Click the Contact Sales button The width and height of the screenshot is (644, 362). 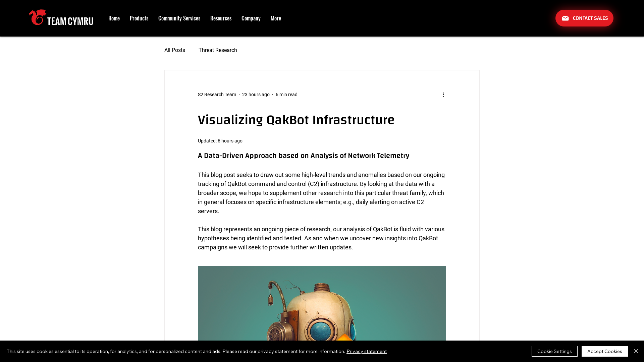click(x=584, y=18)
